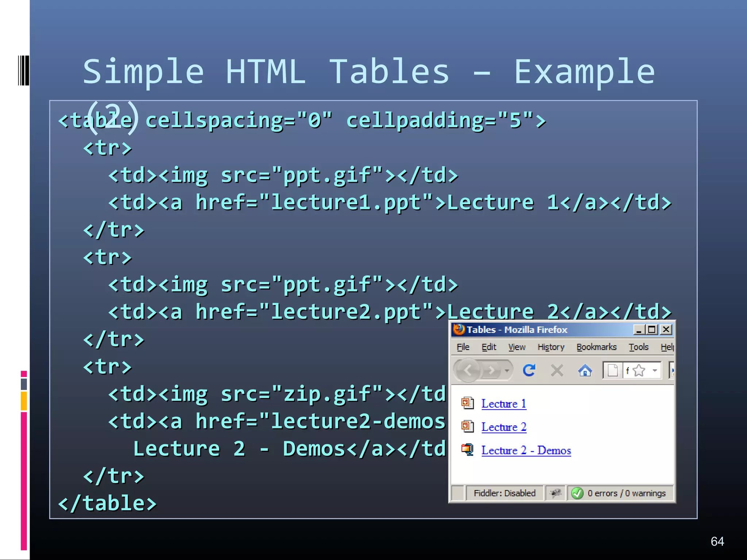Open the History menu

pos(551,347)
